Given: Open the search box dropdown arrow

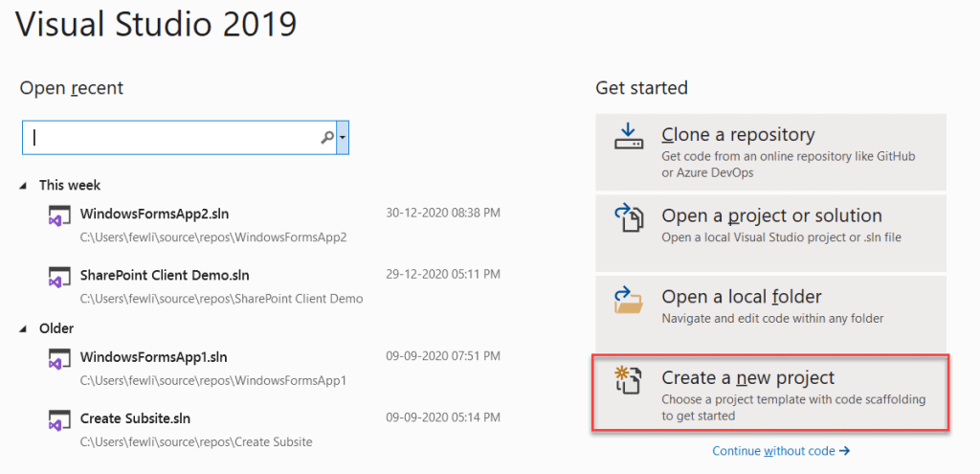Looking at the screenshot, I should pos(343,138).
